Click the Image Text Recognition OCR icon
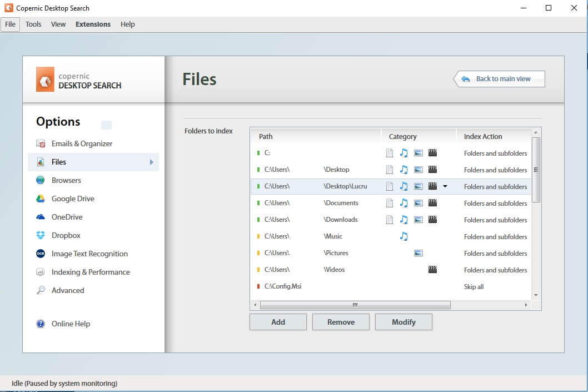This screenshot has width=588, height=392. (x=41, y=254)
